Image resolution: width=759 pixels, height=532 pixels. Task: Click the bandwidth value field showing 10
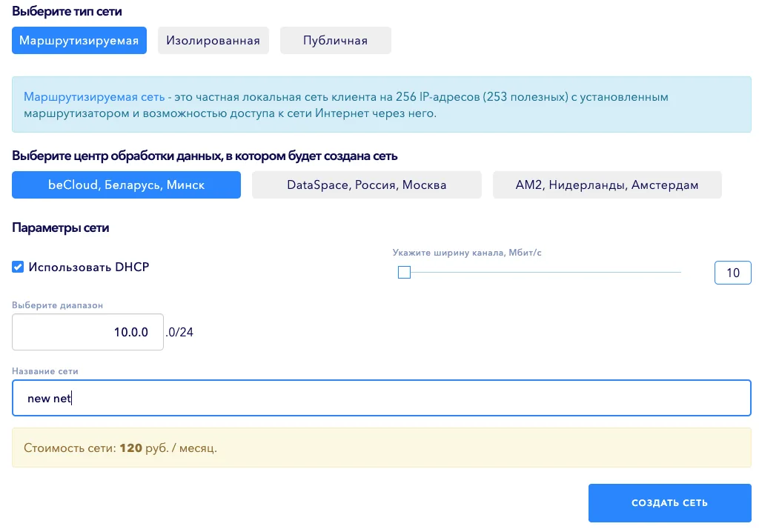[x=732, y=273]
